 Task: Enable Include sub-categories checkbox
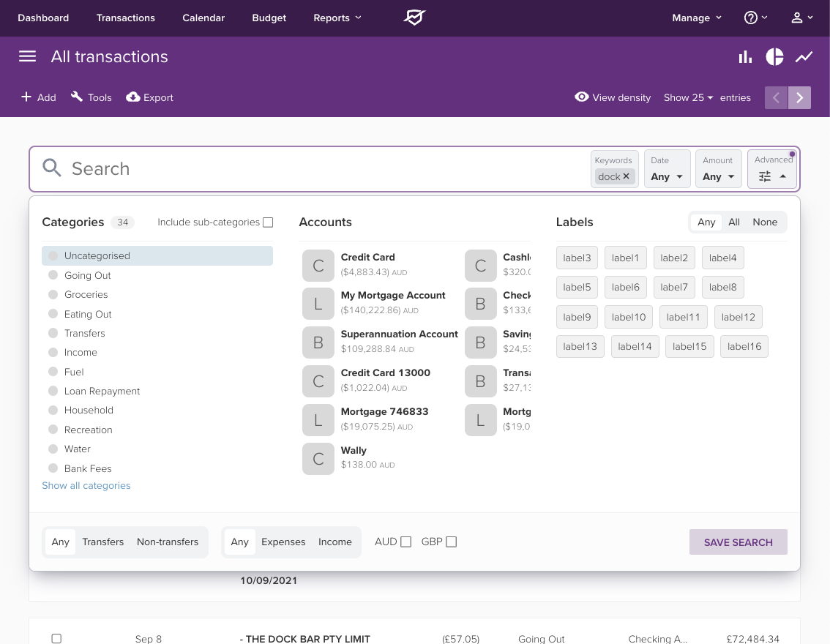click(268, 222)
